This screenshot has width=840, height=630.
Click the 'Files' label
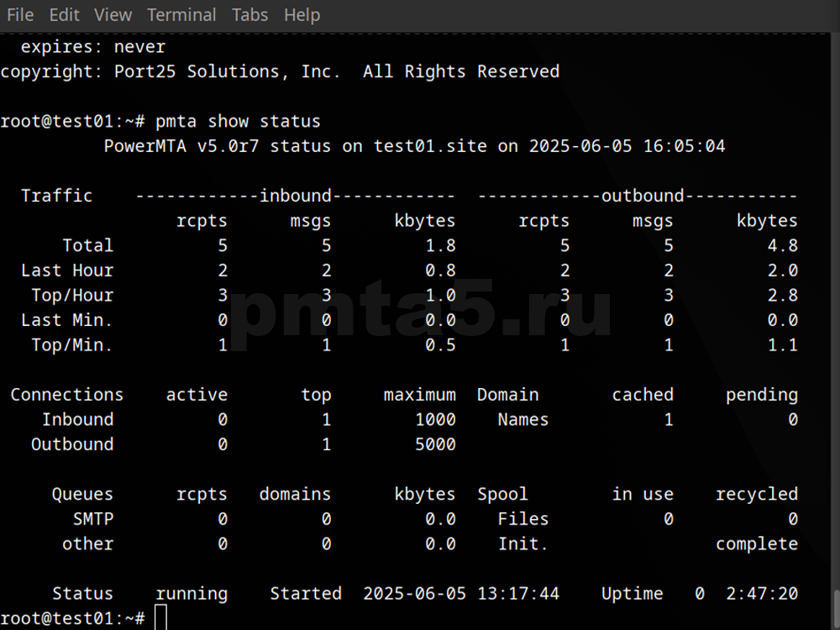click(523, 519)
